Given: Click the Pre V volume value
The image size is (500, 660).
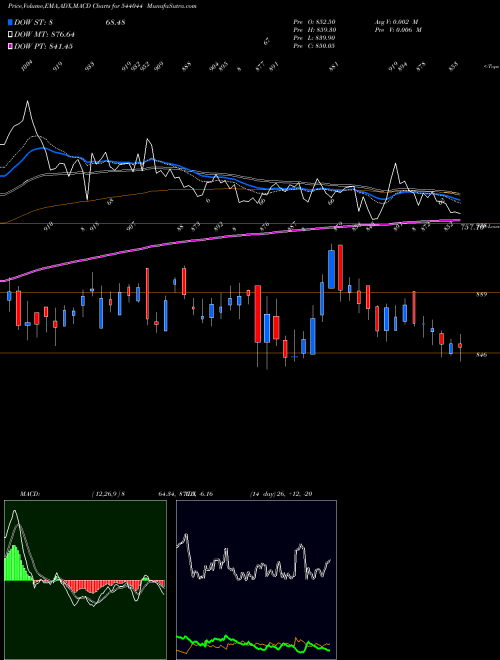Looking at the screenshot, I should pos(398,30).
